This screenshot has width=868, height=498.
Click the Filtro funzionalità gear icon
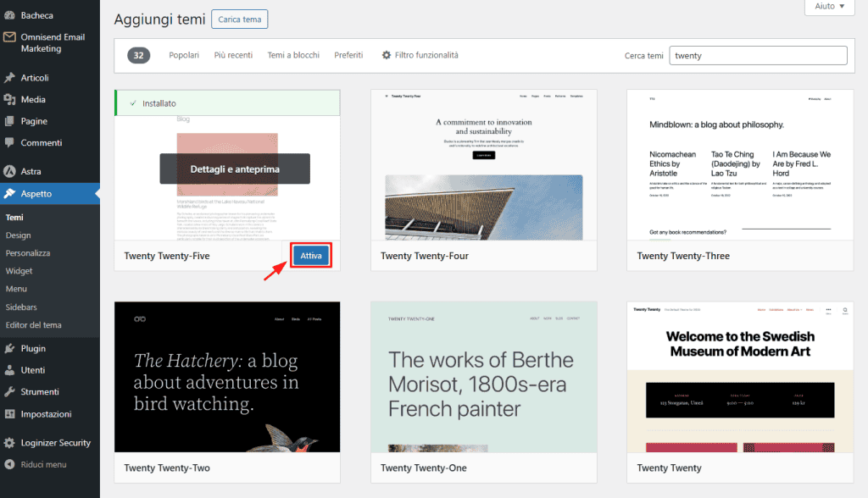tap(387, 55)
